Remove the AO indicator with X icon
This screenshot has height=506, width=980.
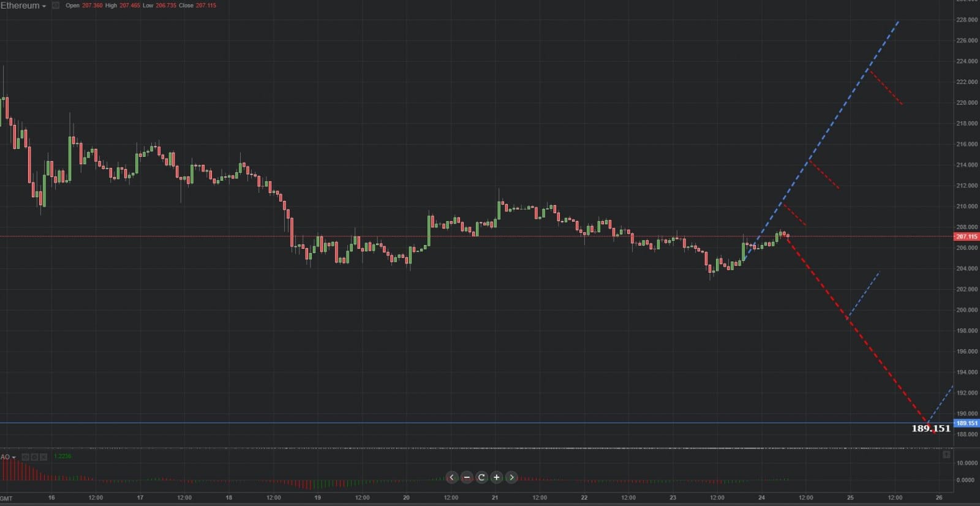(43, 457)
